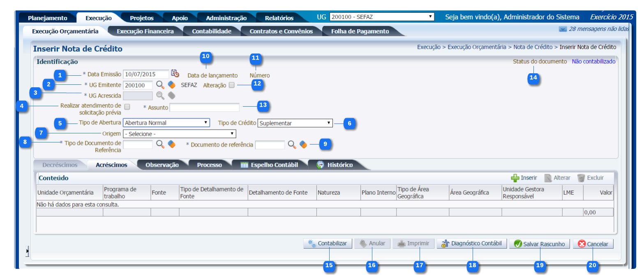Viewport: 644px width, 275px height.
Task: Clear Documento de referência using eraser icon
Action: (x=303, y=144)
